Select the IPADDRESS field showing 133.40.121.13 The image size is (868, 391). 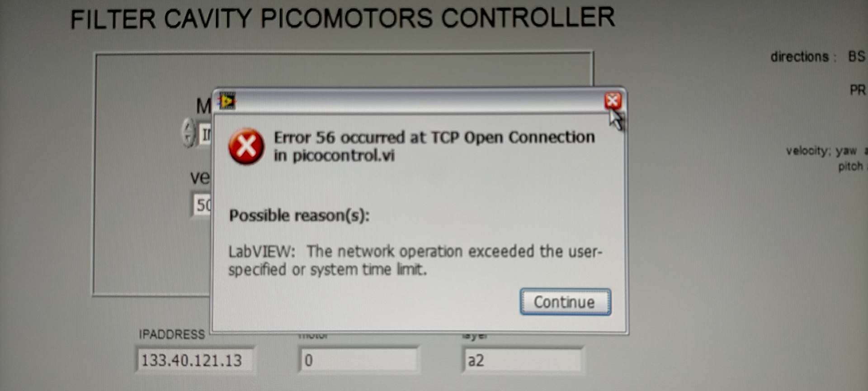195,360
